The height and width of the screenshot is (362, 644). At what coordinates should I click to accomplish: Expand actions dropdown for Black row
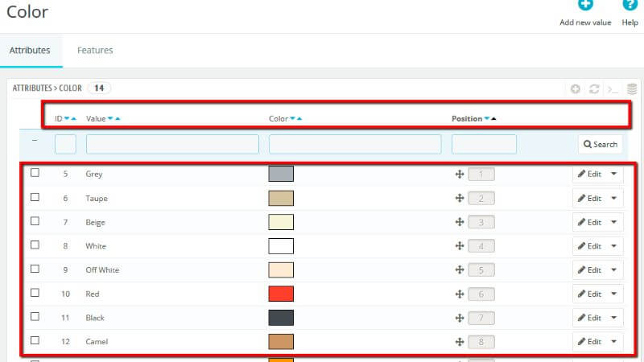coord(614,318)
